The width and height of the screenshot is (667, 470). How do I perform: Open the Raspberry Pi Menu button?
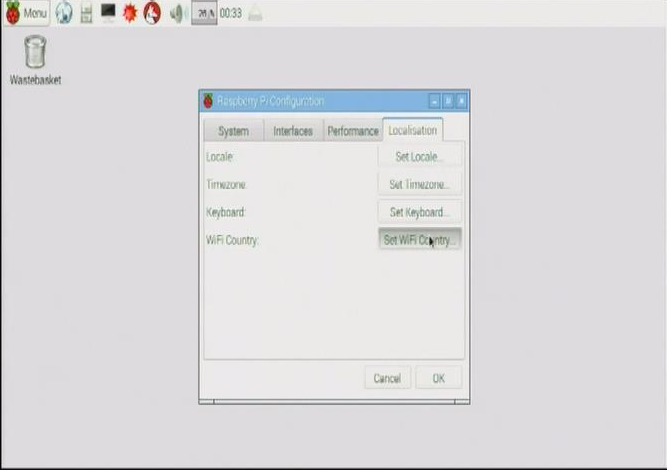pyautogui.click(x=26, y=13)
